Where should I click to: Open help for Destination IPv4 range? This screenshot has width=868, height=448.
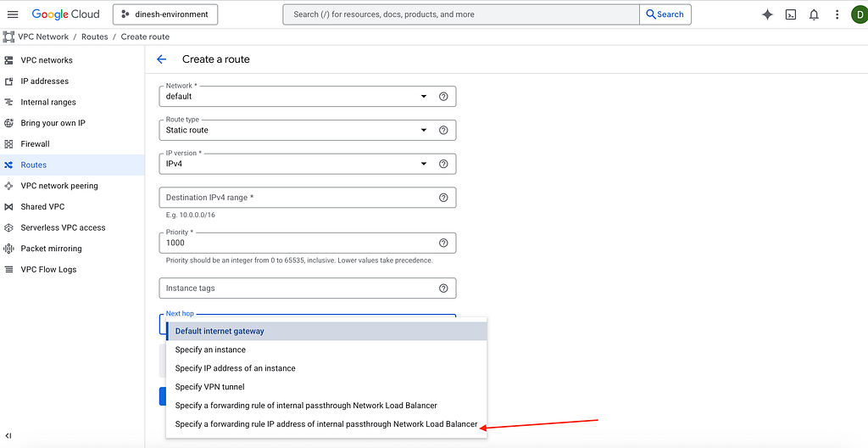coord(442,198)
